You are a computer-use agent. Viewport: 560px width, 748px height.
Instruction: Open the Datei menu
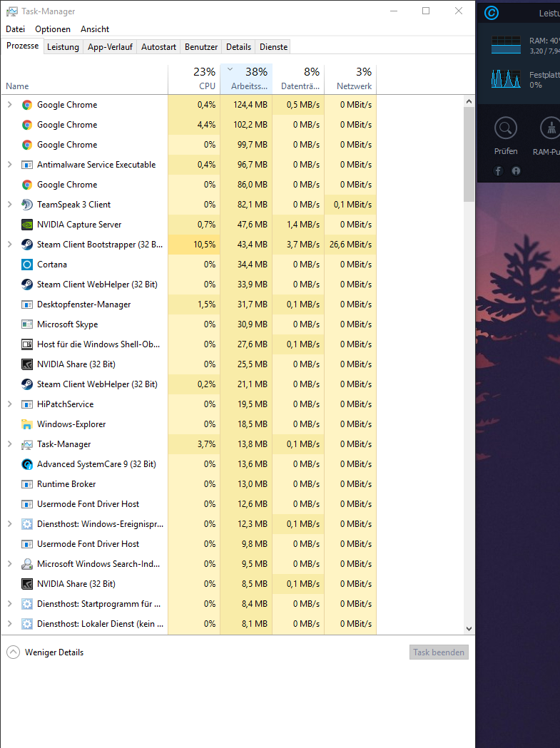click(15, 29)
